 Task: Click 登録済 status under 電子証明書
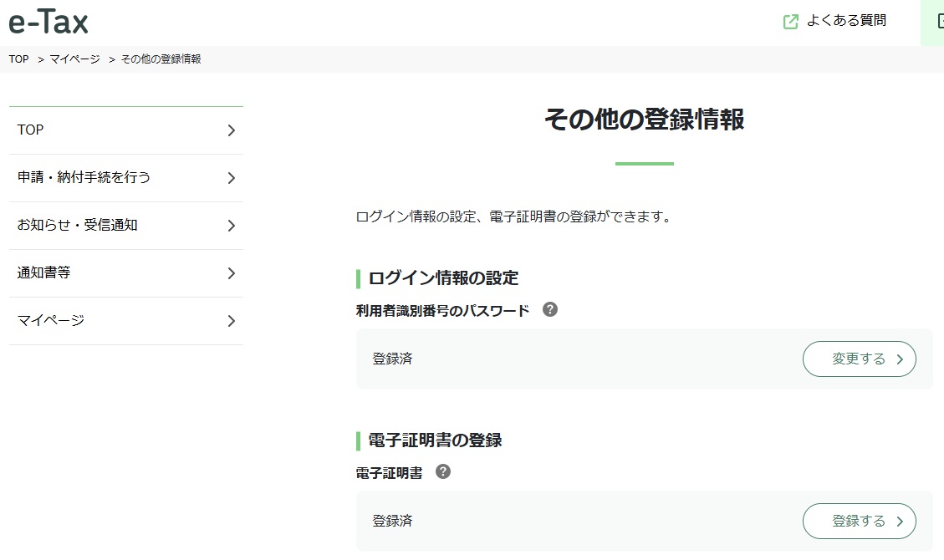click(x=392, y=521)
